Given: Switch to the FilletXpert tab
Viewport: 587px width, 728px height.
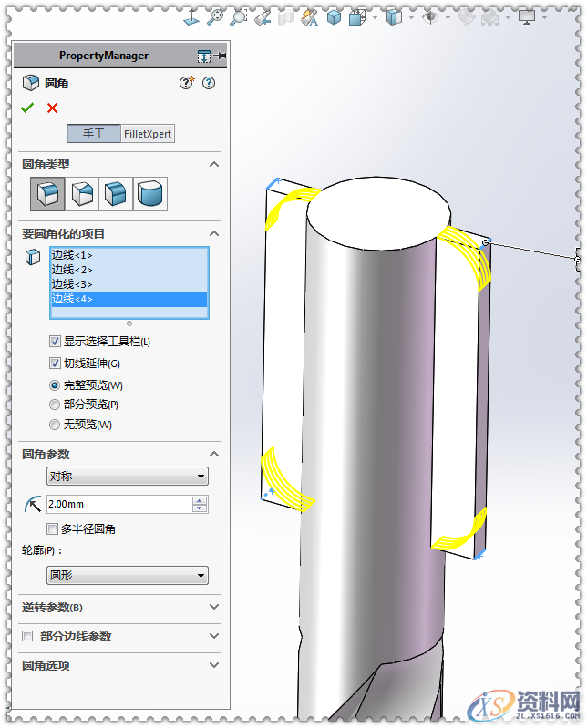Looking at the screenshot, I should [148, 134].
